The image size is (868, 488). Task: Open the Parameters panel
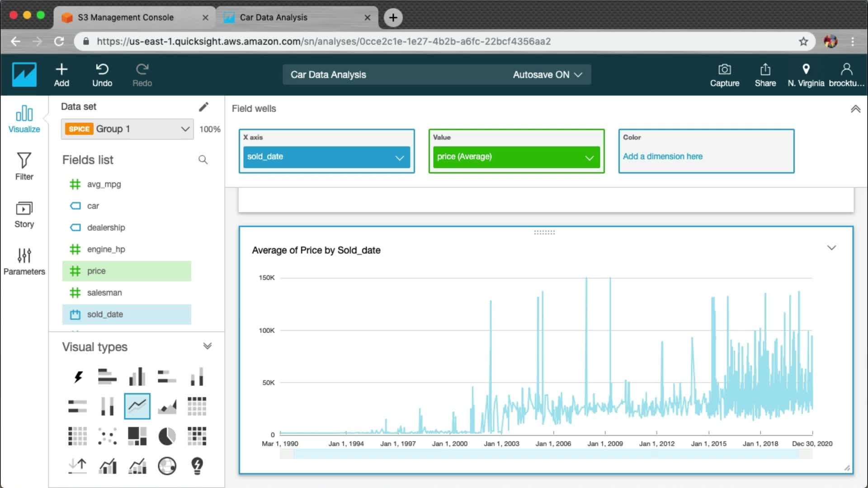point(24,261)
